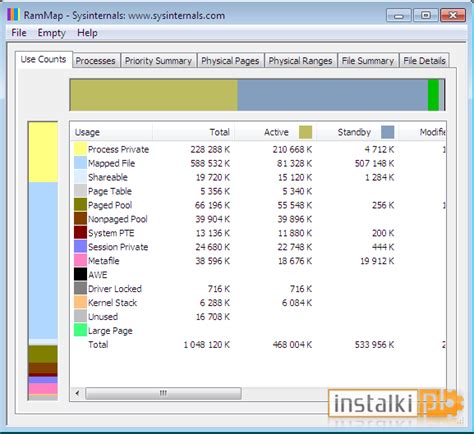This screenshot has height=434, width=474.
Task: Switch to the Processes tab
Action: (95, 61)
